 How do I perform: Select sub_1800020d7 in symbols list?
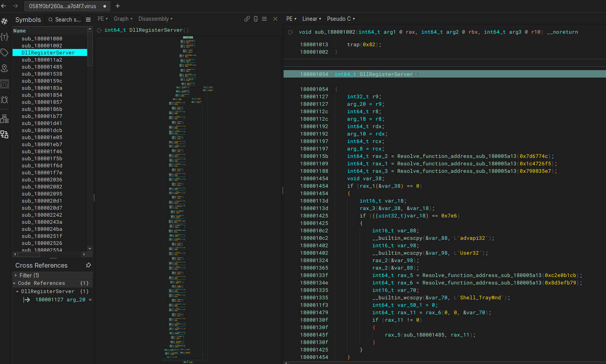[x=42, y=208]
